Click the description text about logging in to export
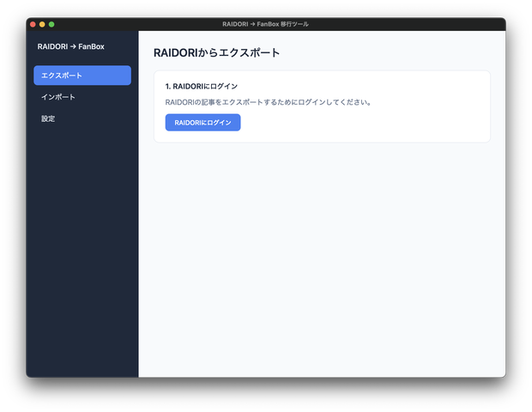The width and height of the screenshot is (532, 412). coord(269,102)
